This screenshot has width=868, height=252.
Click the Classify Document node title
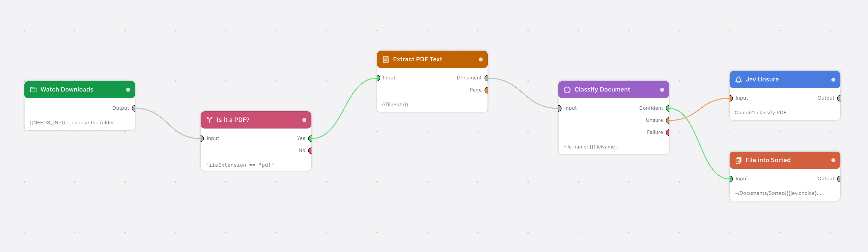coord(602,90)
